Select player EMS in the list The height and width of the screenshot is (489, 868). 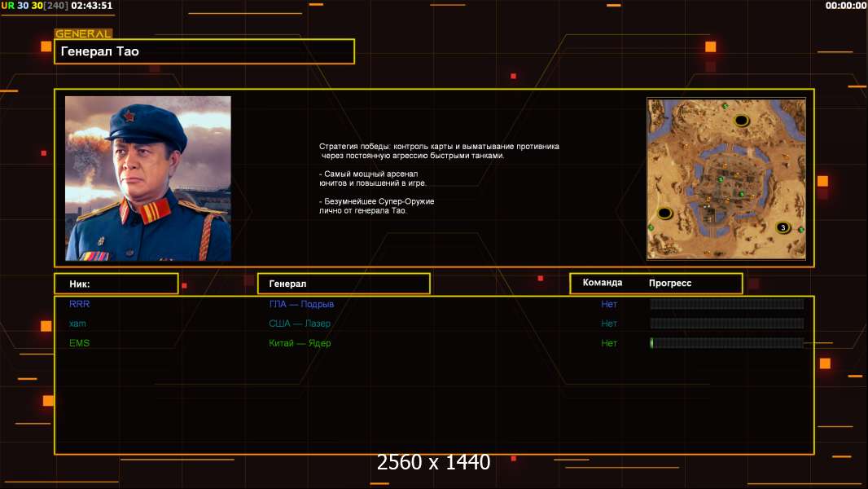[x=80, y=343]
